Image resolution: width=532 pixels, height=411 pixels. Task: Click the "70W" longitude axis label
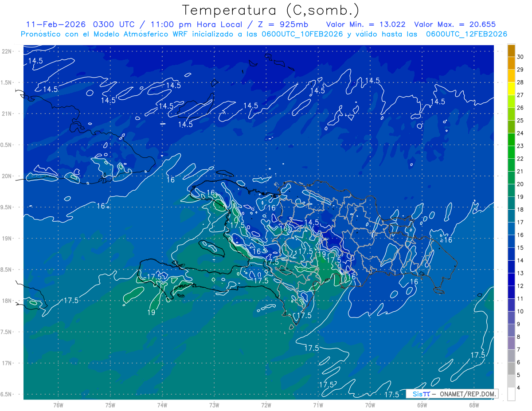[x=370, y=405]
